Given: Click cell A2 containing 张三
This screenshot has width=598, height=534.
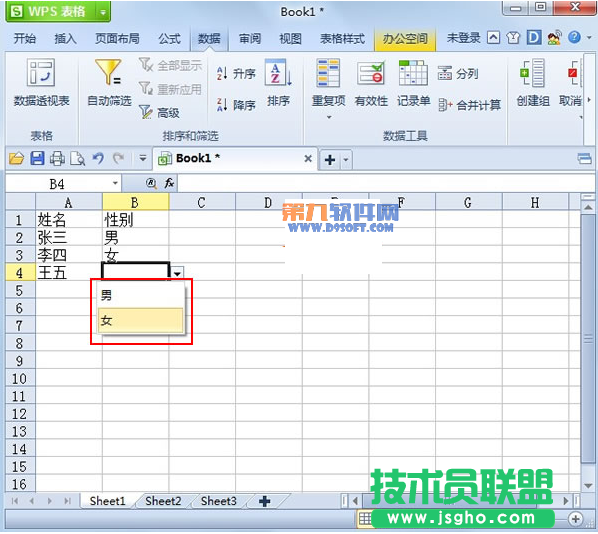Looking at the screenshot, I should pyautogui.click(x=69, y=237).
